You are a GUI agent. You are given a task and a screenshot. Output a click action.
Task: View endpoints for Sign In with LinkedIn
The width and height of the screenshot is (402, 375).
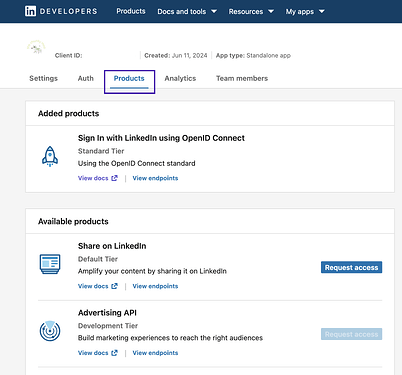click(x=155, y=178)
